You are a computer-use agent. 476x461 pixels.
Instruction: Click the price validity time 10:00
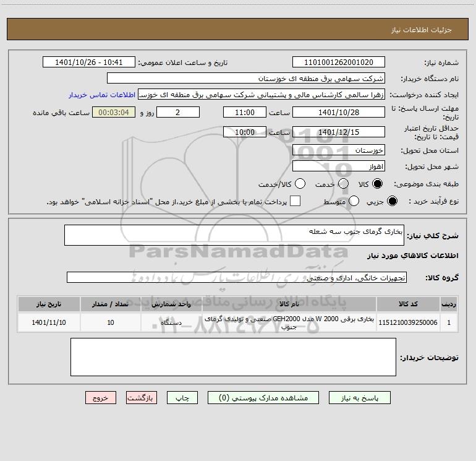(x=245, y=132)
